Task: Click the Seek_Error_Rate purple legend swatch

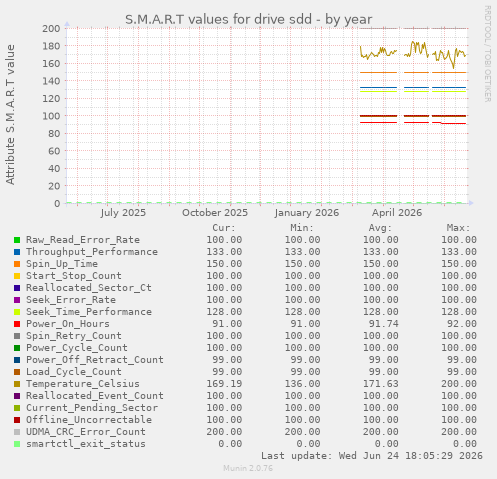Action: point(17,300)
